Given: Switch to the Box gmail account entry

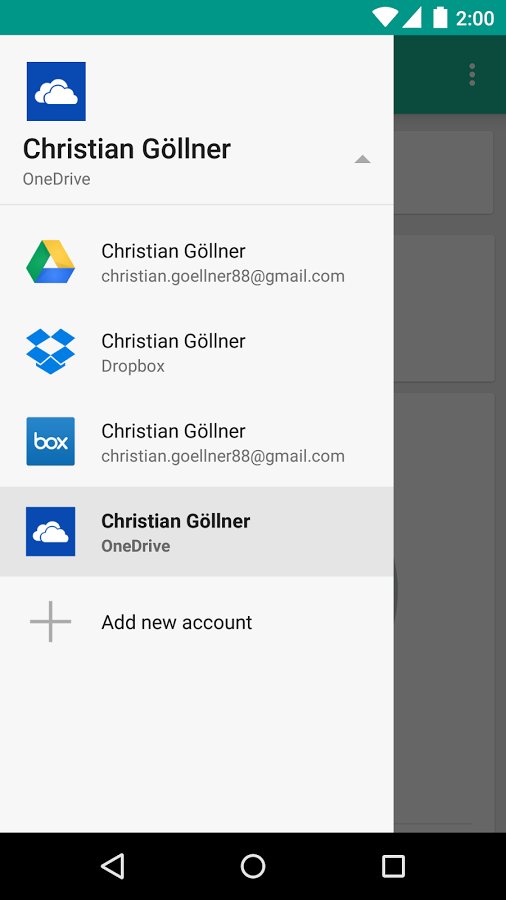Looking at the screenshot, I should (x=197, y=442).
